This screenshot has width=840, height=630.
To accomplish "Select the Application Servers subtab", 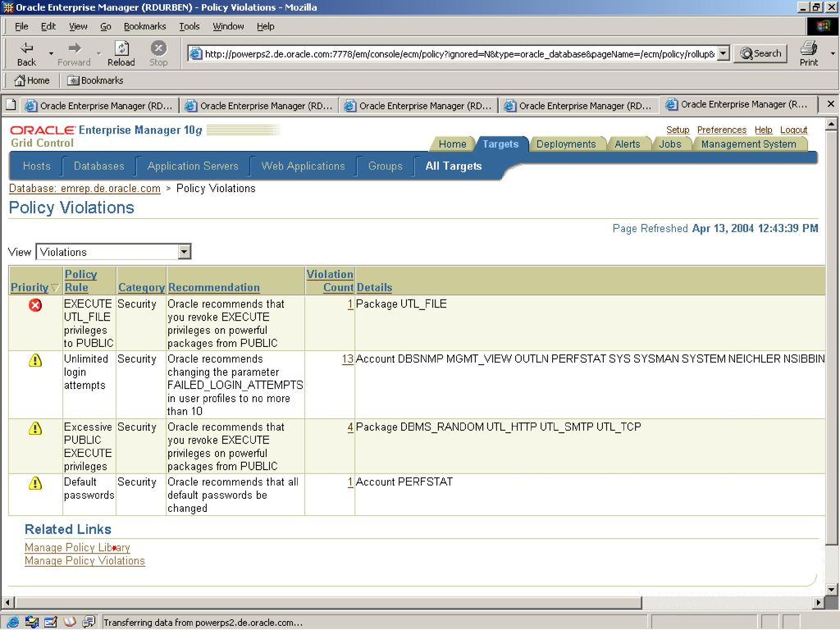I will [x=193, y=166].
